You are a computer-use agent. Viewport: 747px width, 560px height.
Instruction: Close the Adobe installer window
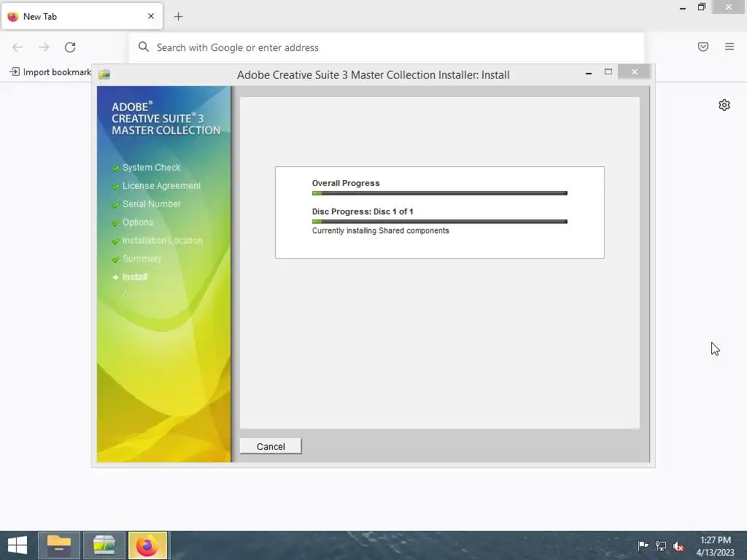tap(634, 71)
